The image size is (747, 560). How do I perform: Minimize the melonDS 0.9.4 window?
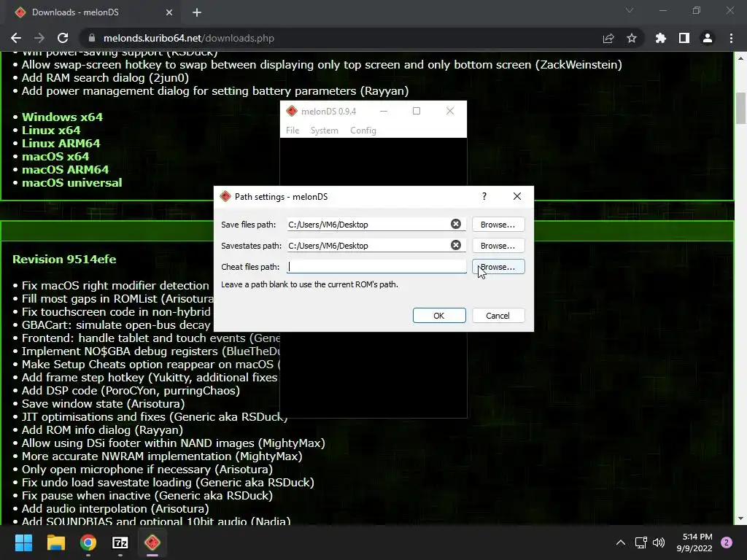pos(384,111)
